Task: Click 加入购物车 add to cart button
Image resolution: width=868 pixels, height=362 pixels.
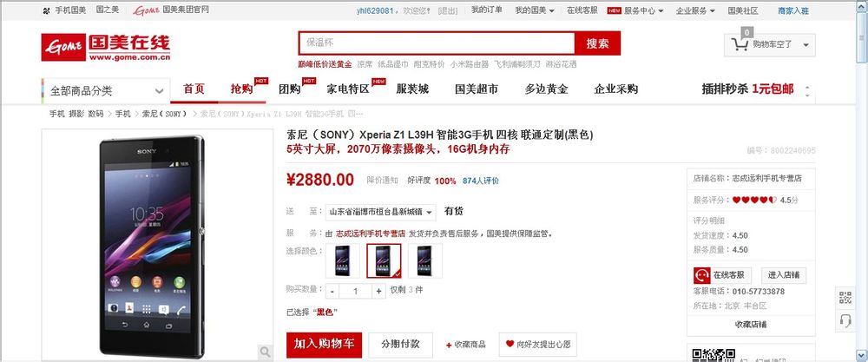Action: pos(324,345)
